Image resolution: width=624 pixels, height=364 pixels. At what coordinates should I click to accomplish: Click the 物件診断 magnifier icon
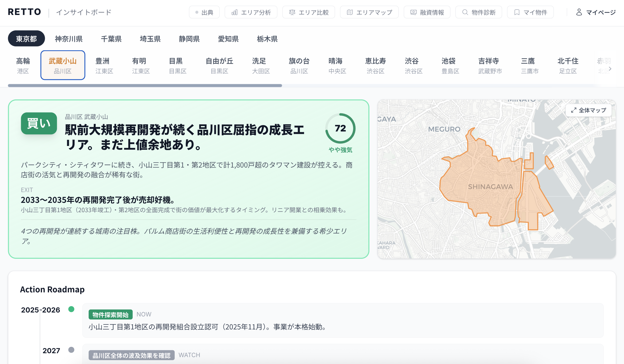pos(465,12)
